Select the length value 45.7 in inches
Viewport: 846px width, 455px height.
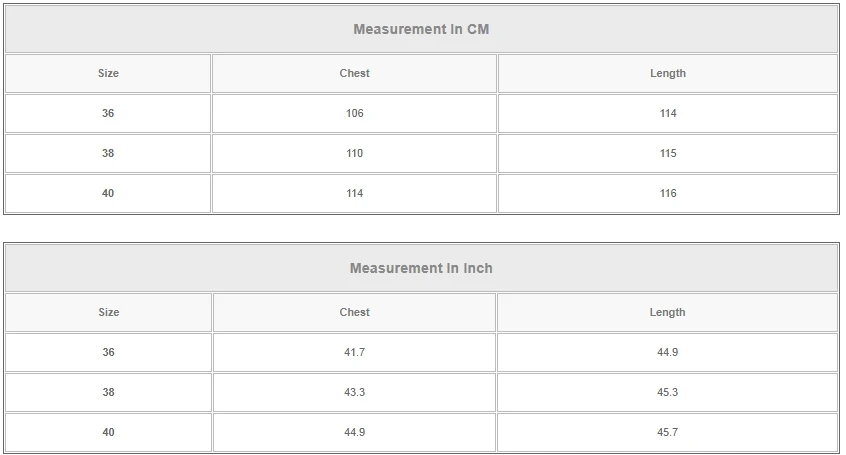(x=668, y=432)
